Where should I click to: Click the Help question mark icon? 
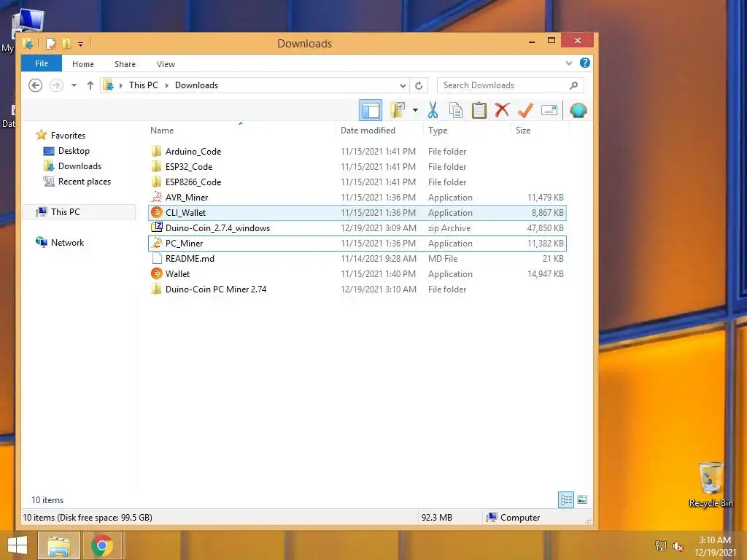tap(584, 63)
